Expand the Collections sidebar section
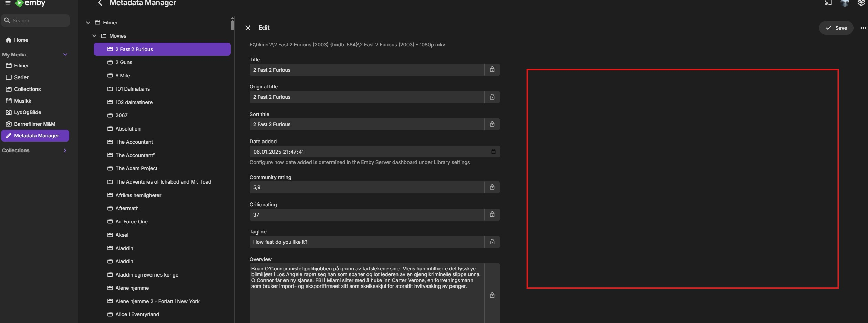This screenshot has width=868, height=323. pos(65,150)
